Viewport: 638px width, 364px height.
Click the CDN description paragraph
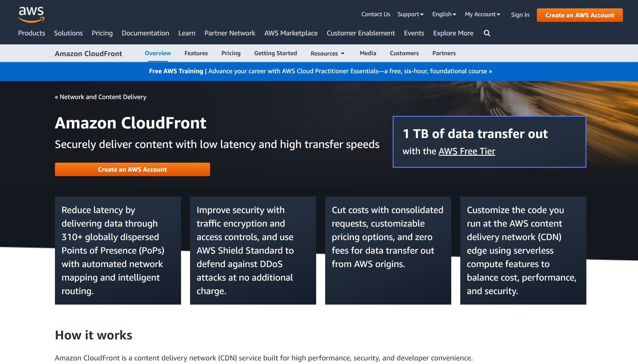tap(264, 358)
